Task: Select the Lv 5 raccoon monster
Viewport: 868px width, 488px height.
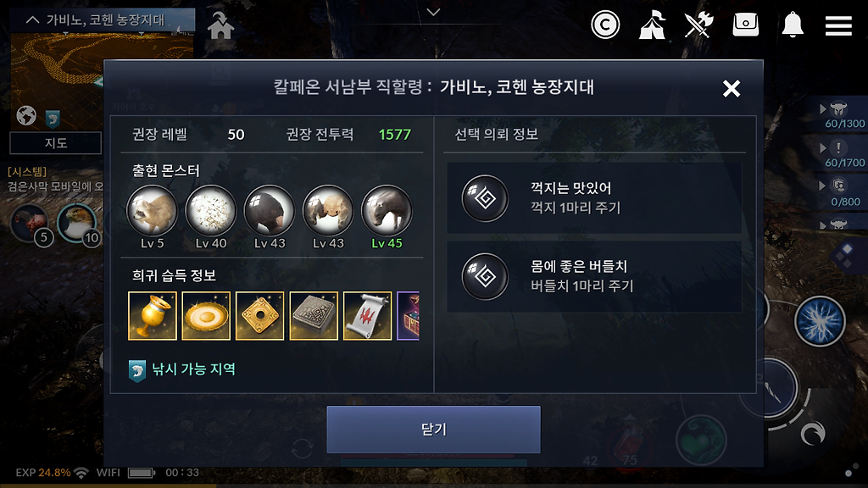Action: click(153, 211)
